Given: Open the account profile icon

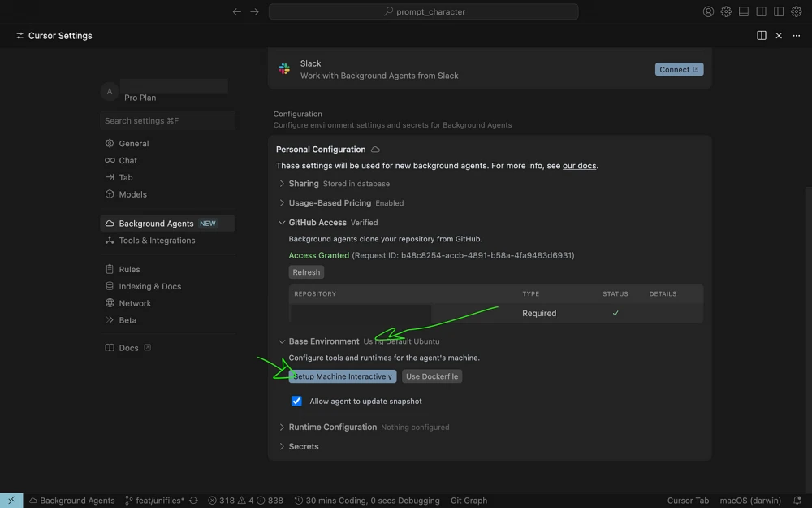Looking at the screenshot, I should click(x=708, y=11).
